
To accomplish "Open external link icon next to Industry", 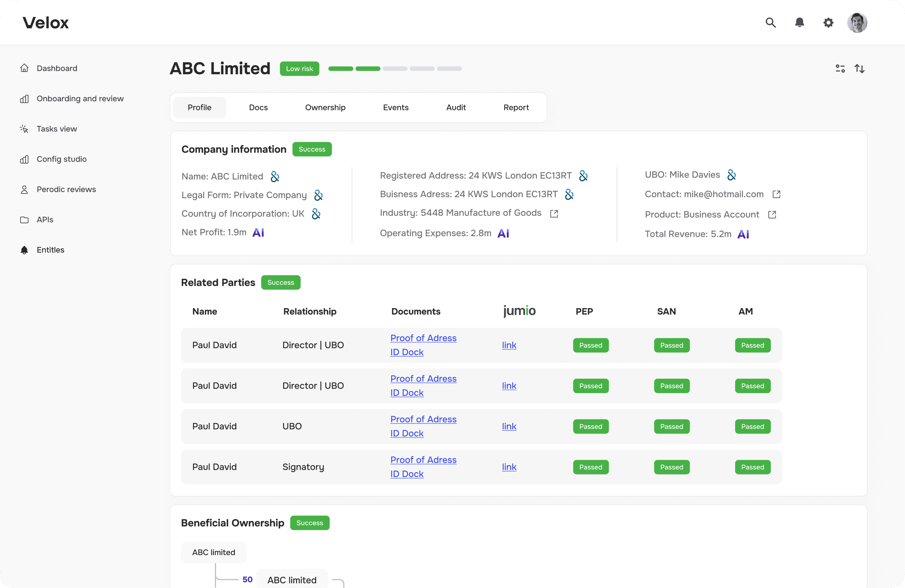I will coord(554,213).
